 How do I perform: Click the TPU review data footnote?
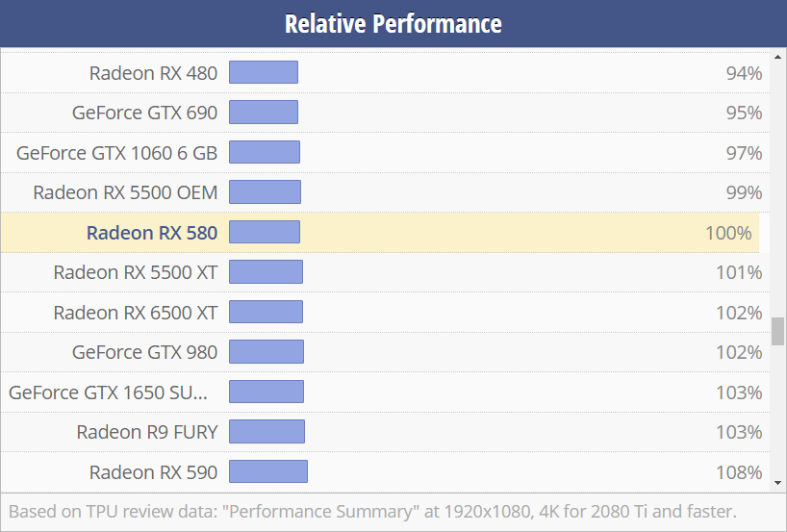tap(372, 511)
